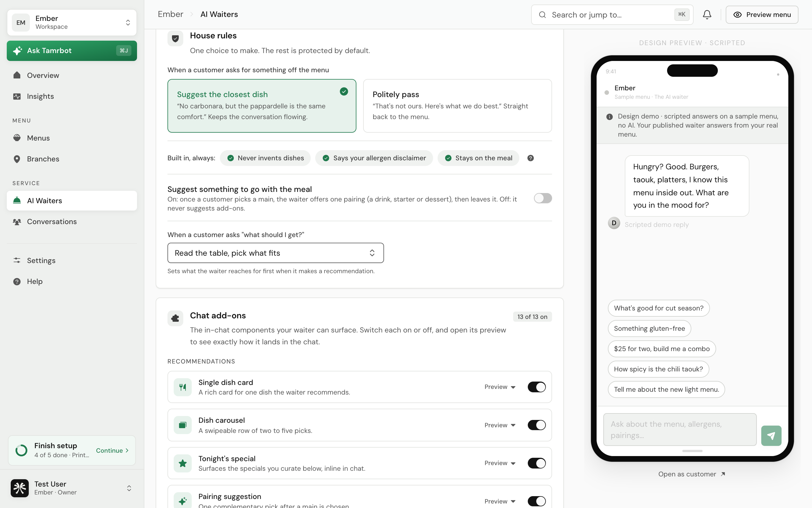
Task: Open the Menus page
Action: click(x=72, y=138)
